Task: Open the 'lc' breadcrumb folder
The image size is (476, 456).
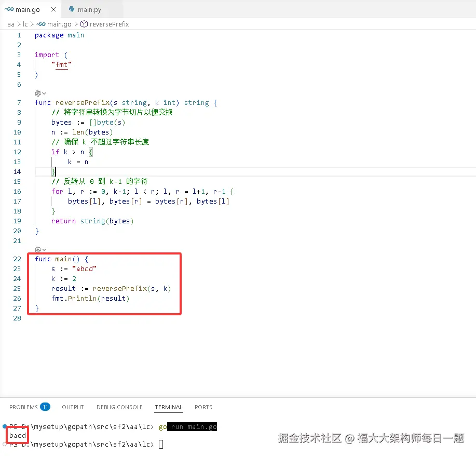Action: [25, 24]
